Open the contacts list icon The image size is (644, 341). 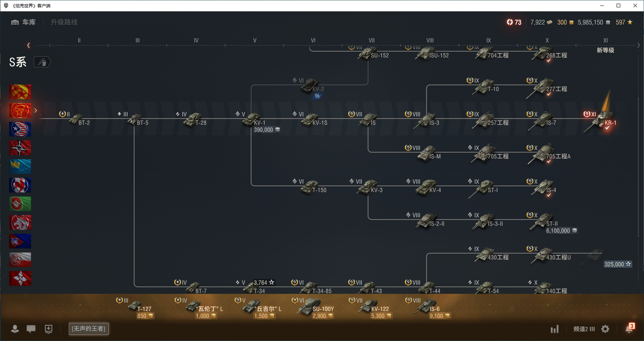click(x=15, y=329)
